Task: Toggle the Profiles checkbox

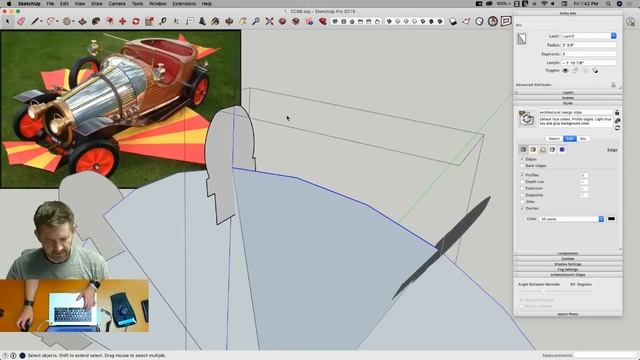Action: (522, 175)
